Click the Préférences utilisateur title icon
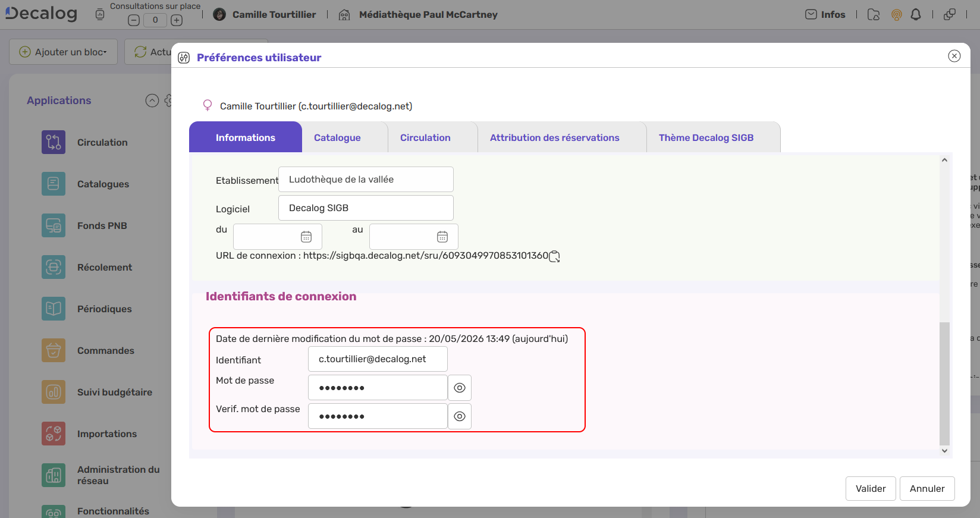Screen dimensions: 980x518 tap(184, 58)
